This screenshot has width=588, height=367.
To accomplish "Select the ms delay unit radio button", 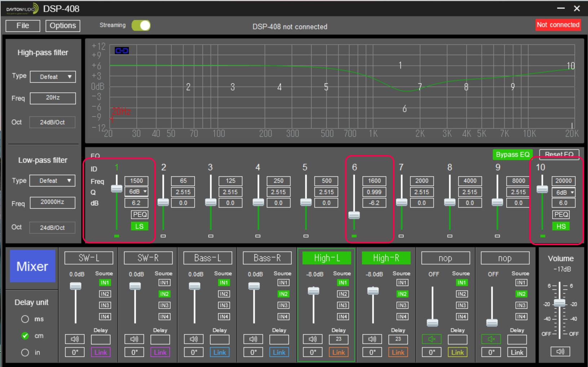I will click(25, 319).
